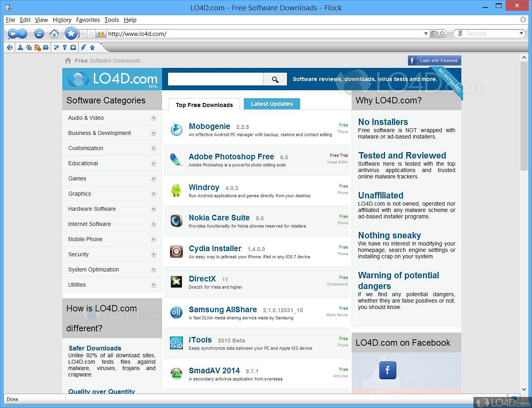Open the Blog Editor quill icon

pos(84,48)
